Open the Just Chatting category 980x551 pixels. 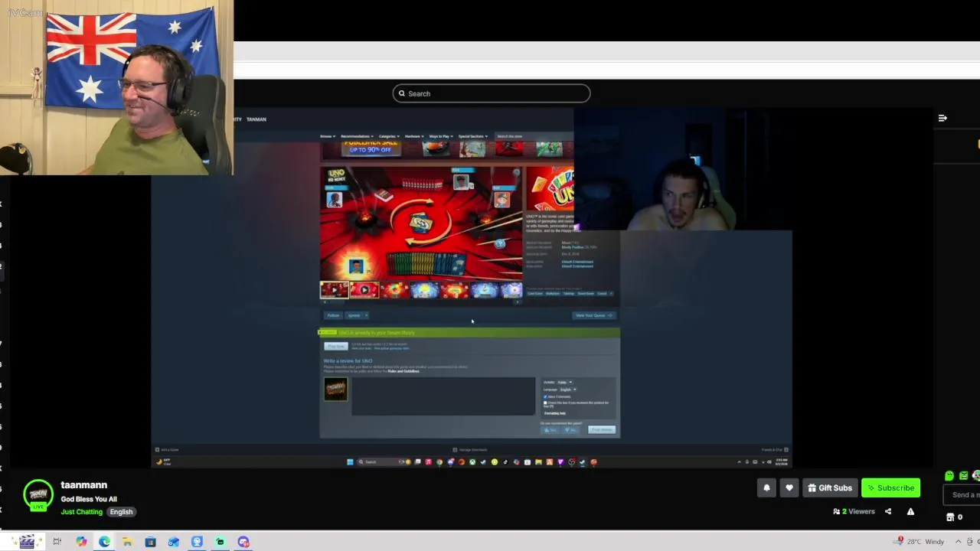coord(82,512)
